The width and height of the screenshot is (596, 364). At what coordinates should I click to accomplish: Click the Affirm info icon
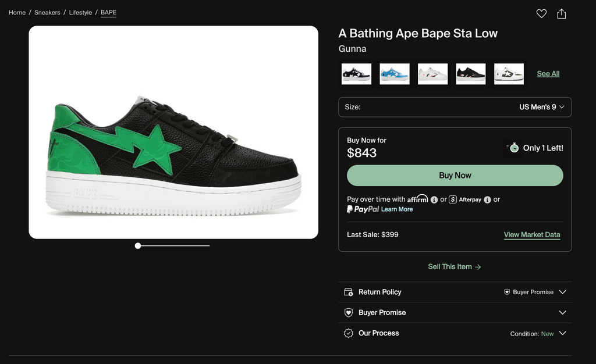[x=434, y=199]
